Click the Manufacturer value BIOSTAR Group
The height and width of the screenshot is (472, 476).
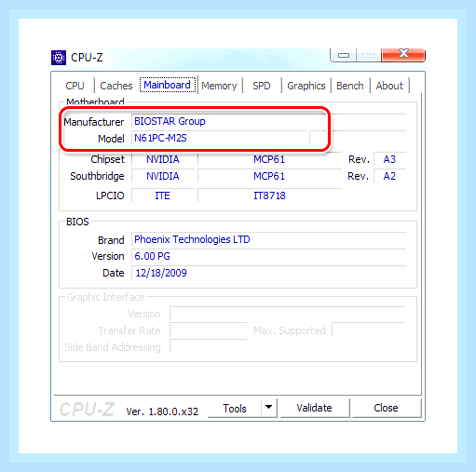pos(170,121)
